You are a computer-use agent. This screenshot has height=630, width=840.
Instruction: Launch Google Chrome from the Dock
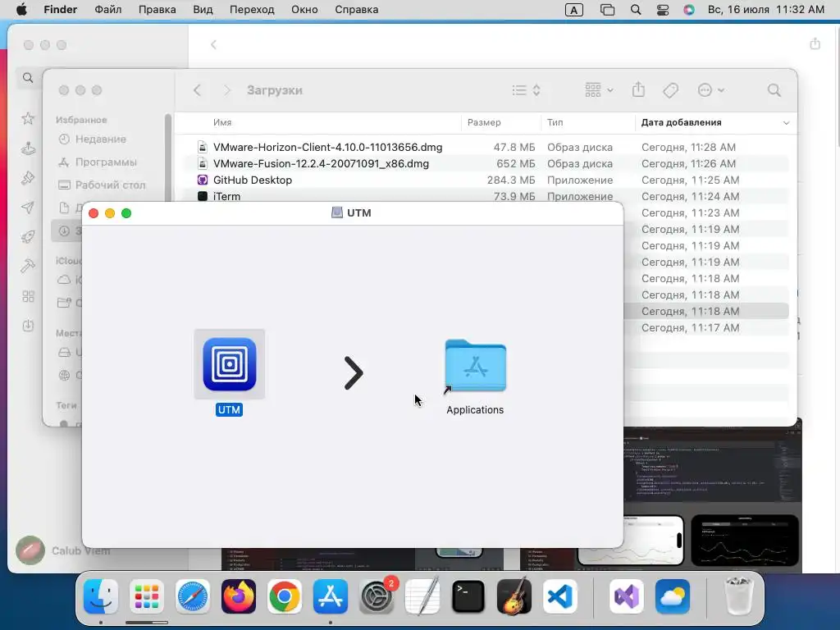(x=285, y=596)
